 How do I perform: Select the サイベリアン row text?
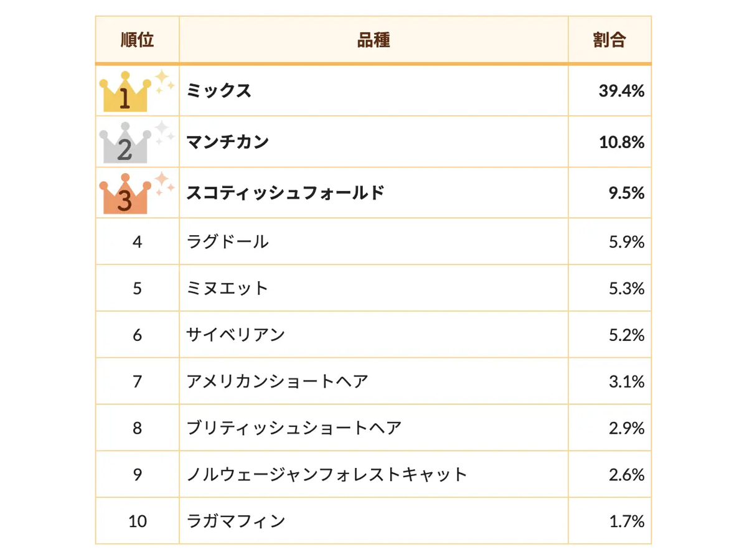pos(236,335)
